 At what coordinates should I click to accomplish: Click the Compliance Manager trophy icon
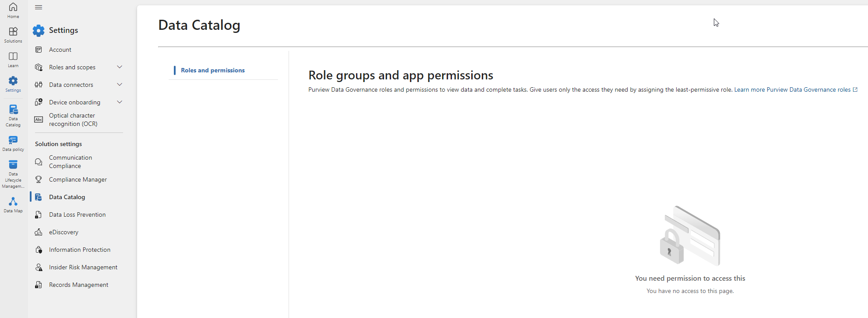39,179
